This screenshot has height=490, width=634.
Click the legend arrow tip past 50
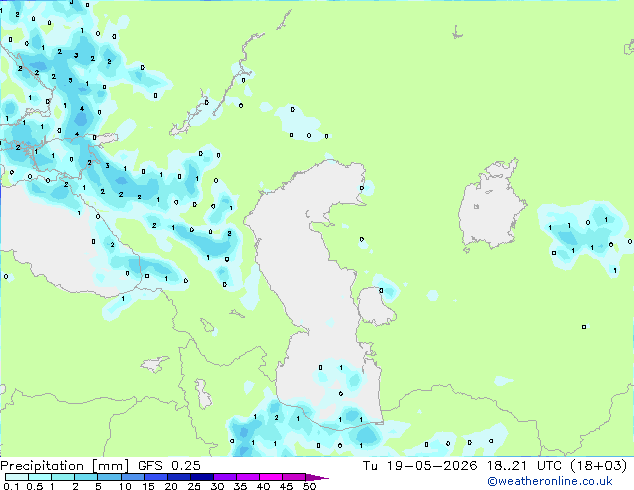point(317,477)
